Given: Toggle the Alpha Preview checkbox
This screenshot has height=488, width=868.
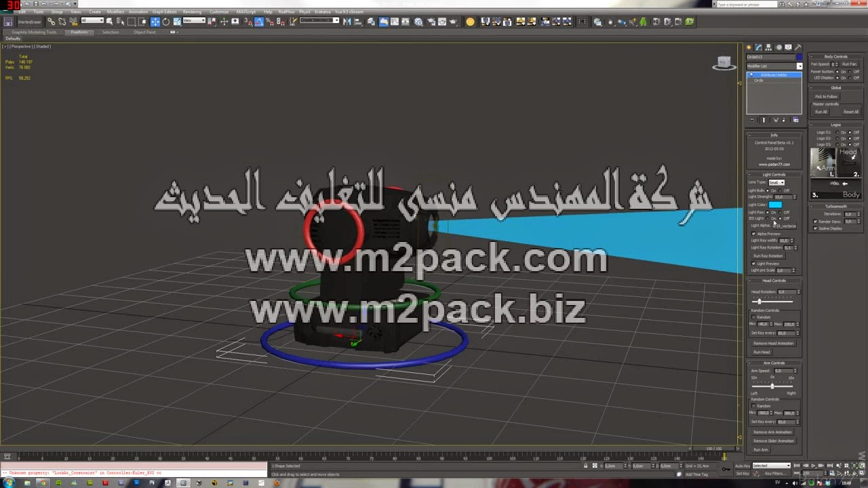Looking at the screenshot, I should pos(753,234).
